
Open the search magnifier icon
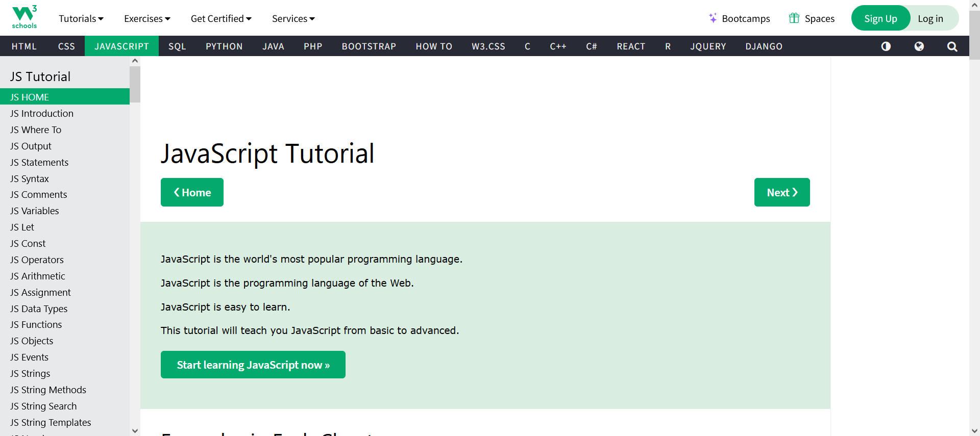pyautogui.click(x=952, y=46)
